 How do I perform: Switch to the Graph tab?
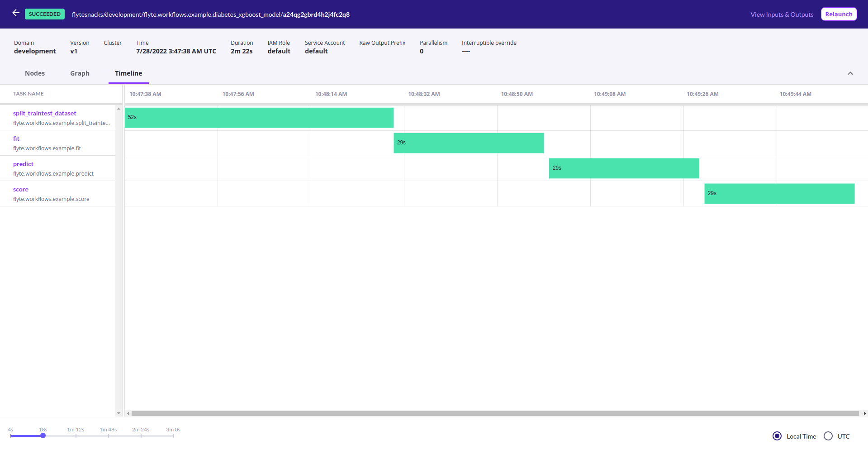80,73
